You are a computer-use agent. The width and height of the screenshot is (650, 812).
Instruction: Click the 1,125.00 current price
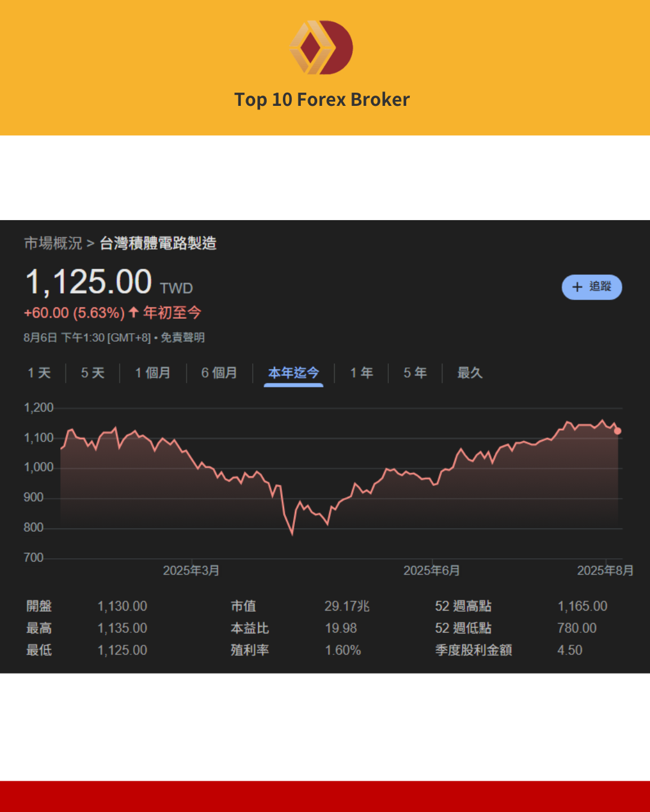88,281
